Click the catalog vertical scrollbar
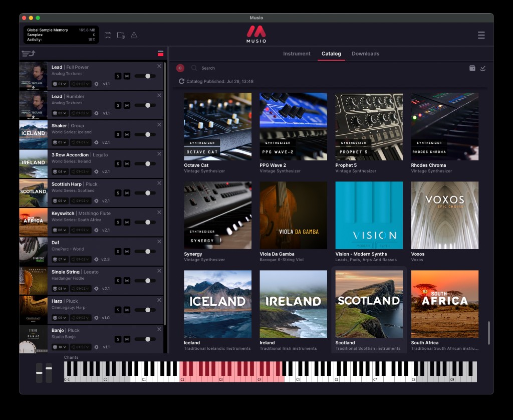Image resolution: width=513 pixels, height=420 pixels. tap(489, 333)
